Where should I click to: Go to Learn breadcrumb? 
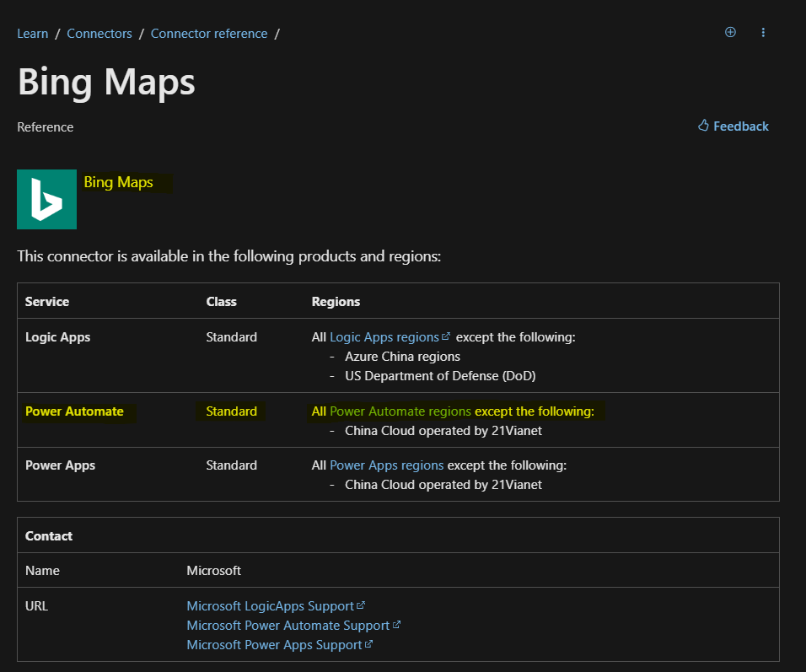pyautogui.click(x=32, y=34)
